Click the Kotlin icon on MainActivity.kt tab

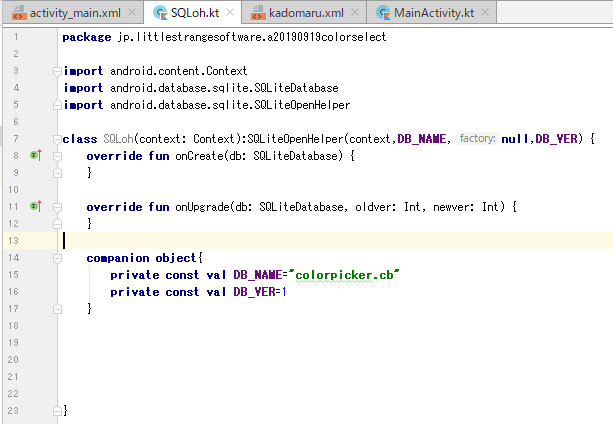click(383, 13)
